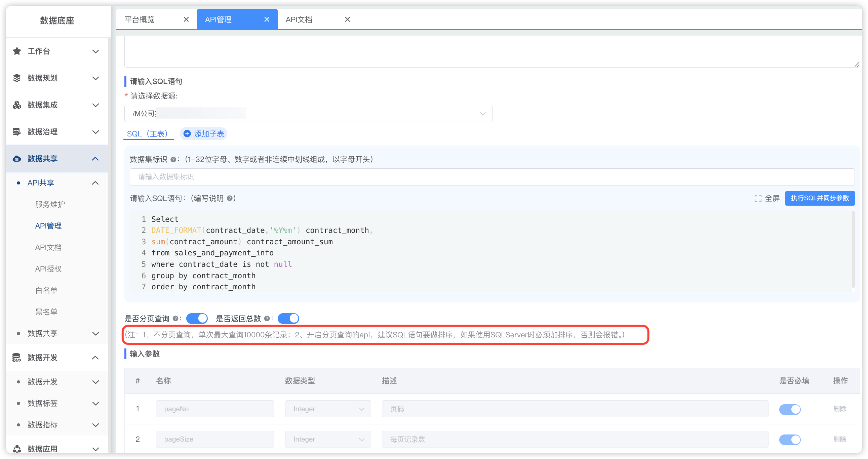The height and width of the screenshot is (459, 868).
Task: Click the help icon next to 数据集标识
Action: [173, 160]
